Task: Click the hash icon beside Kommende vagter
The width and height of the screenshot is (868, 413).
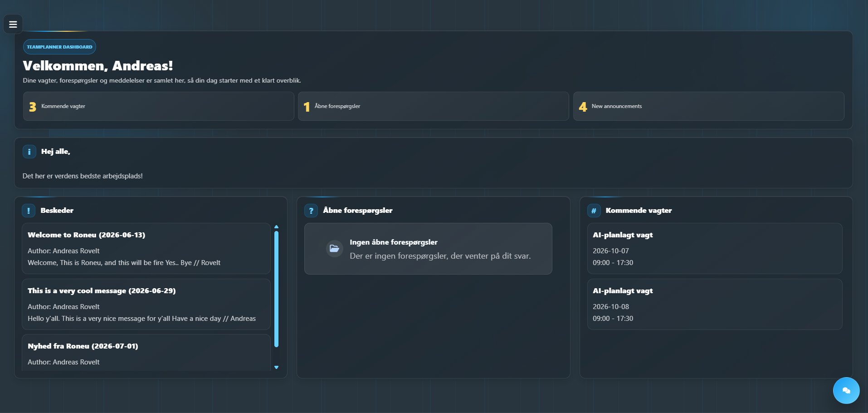Action: (x=594, y=211)
